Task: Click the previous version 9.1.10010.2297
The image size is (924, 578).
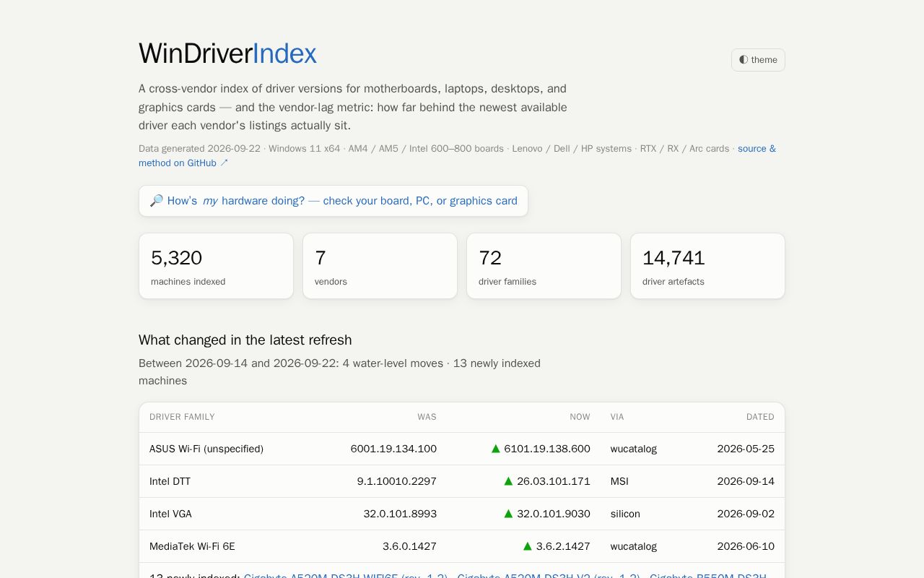Action: (x=397, y=481)
